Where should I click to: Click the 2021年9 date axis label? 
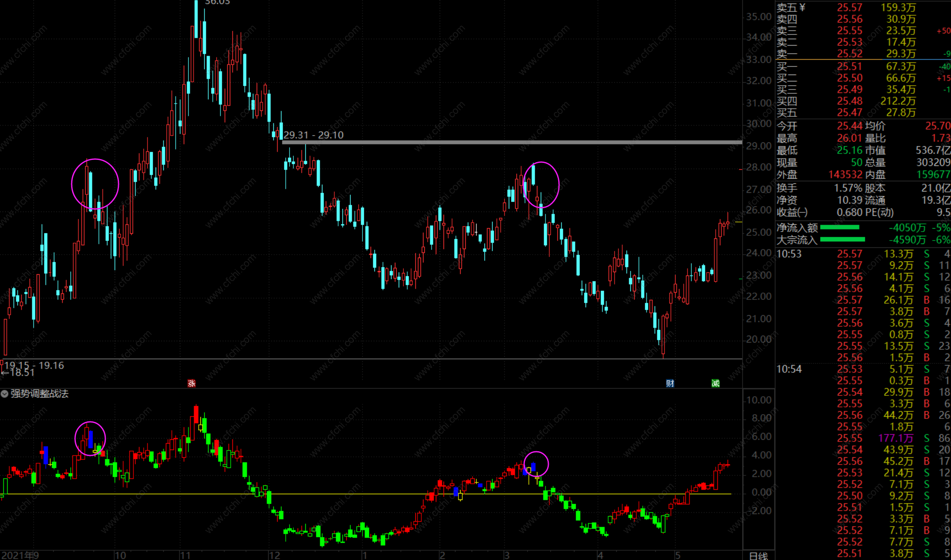20,555
